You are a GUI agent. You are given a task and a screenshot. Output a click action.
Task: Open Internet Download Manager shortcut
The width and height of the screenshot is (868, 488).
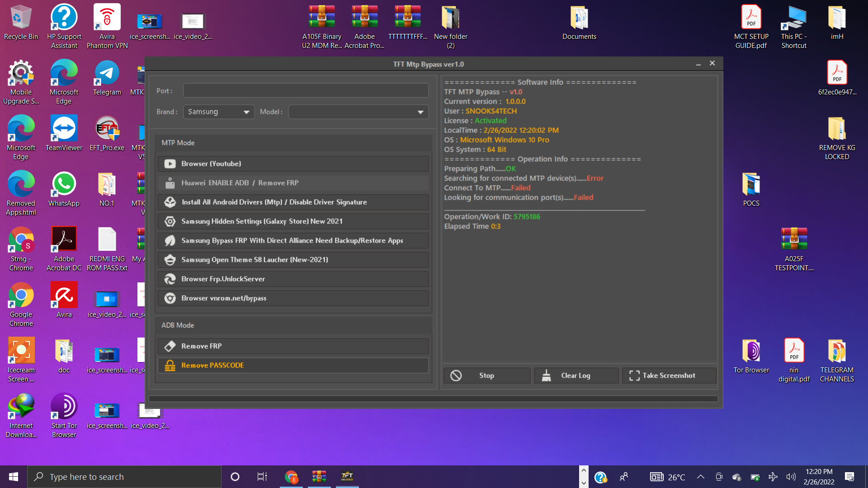[21, 416]
